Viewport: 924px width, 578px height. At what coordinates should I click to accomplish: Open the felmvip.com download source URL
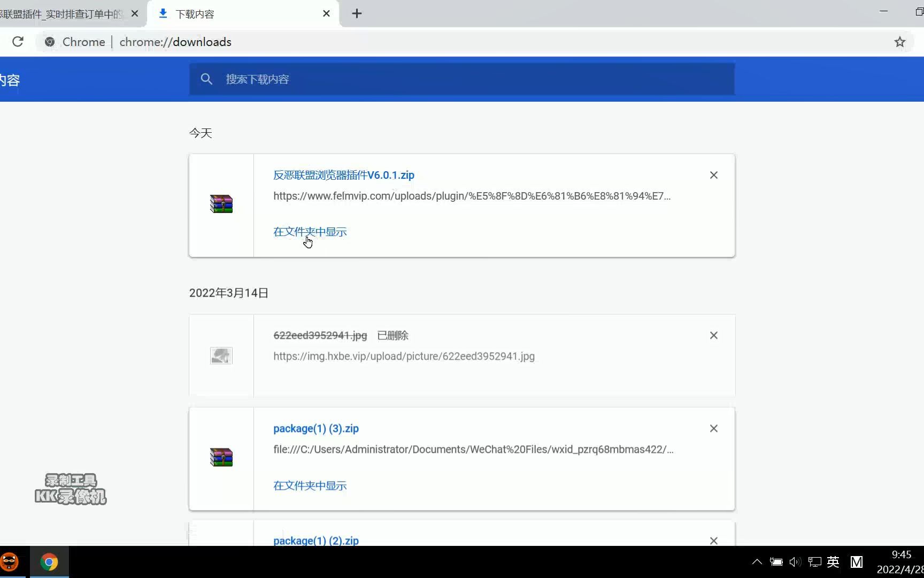[x=472, y=196]
